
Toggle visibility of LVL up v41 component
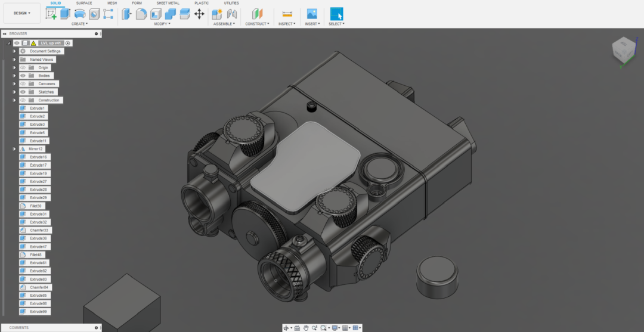tap(17, 43)
